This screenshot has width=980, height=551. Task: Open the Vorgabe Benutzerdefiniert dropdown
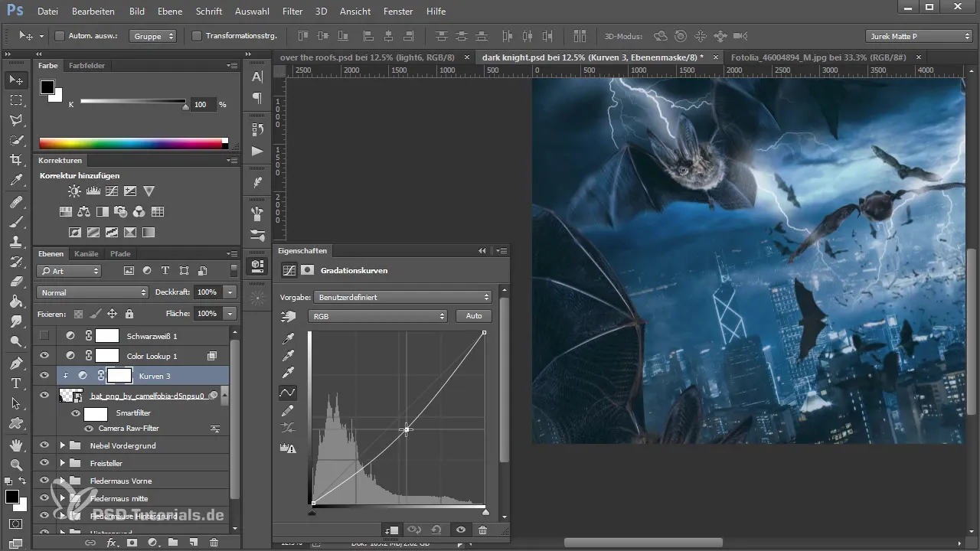tap(403, 297)
